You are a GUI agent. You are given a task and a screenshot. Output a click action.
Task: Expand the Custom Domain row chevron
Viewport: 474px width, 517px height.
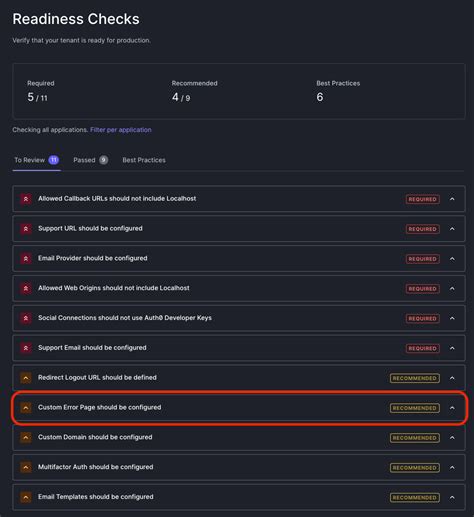452,438
